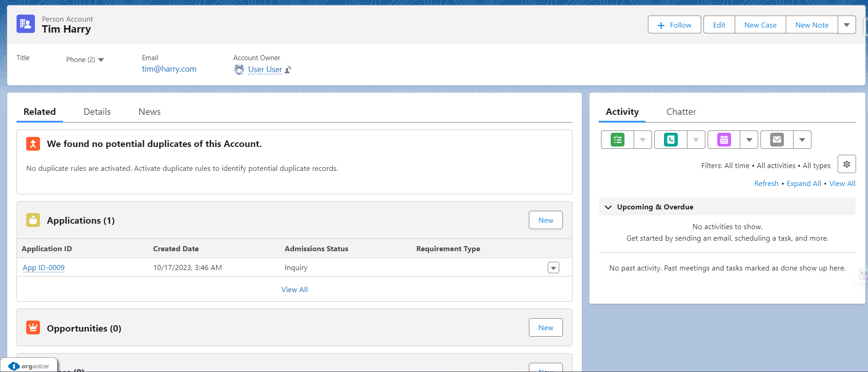The height and width of the screenshot is (372, 868).
Task: Click the Log a Call phone icon
Action: click(671, 140)
